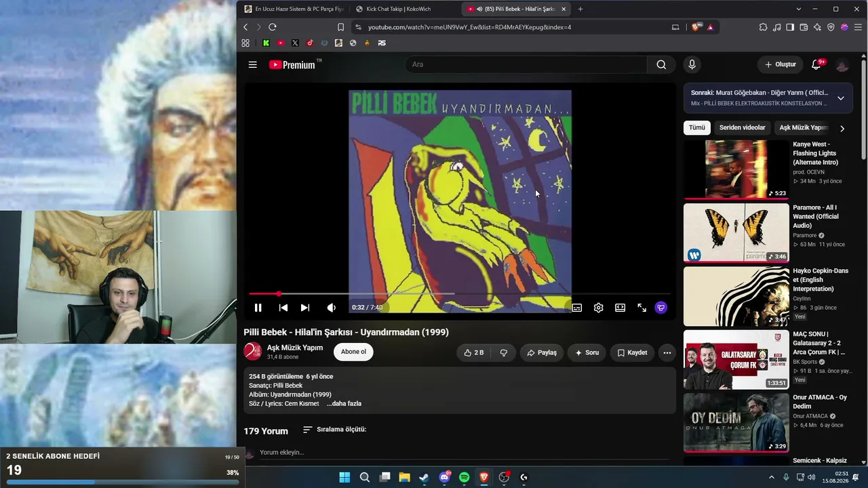Open the Kick bookmark in bookmarks bar
Screen dimensions: 868x488
tap(266, 43)
